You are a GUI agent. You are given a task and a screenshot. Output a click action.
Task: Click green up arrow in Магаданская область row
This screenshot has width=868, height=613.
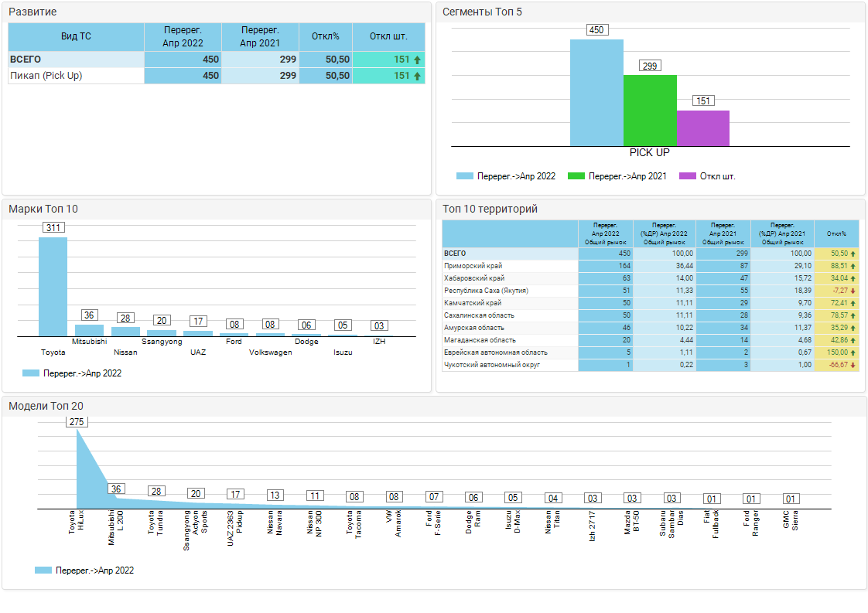point(853,340)
